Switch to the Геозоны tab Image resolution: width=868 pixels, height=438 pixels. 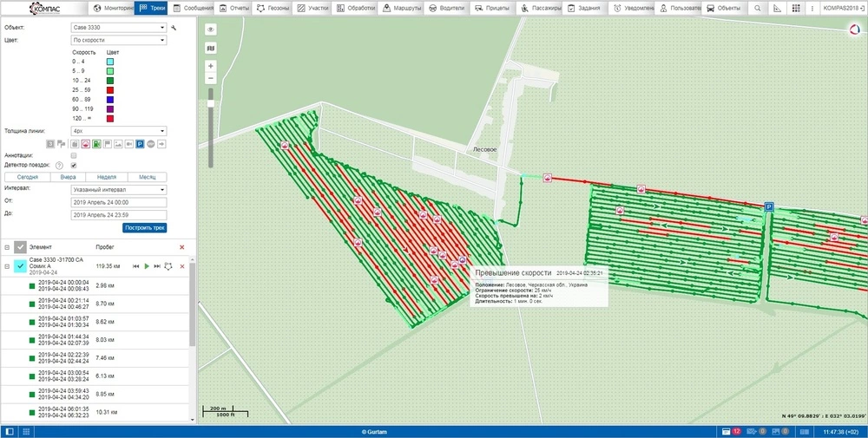[273, 8]
